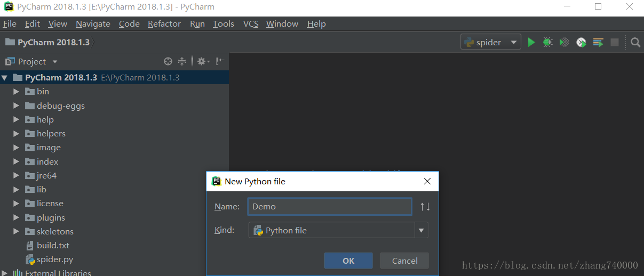Screen dimensions: 644x276
Task: Select build.txt in project tree
Action: pyautogui.click(x=114, y=246)
